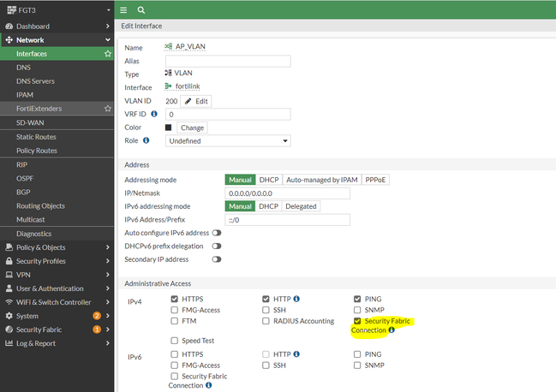Viewport: 556px width, 392px height.
Task: Click the Alias input field
Action: tap(228, 62)
